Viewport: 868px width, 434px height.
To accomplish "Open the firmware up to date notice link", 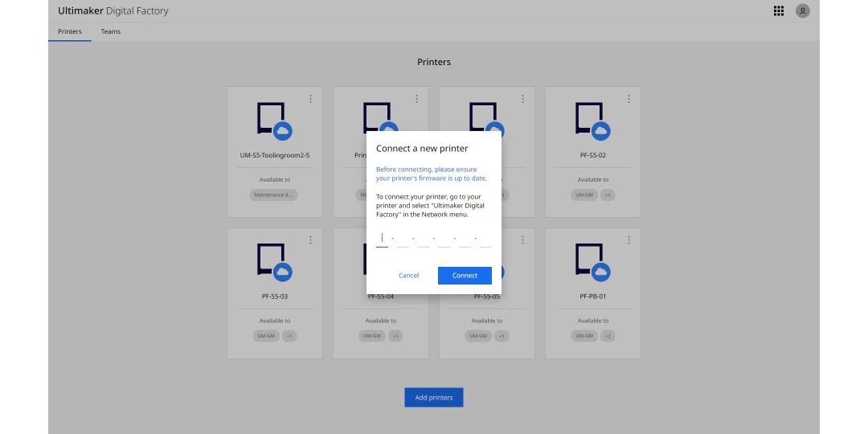I will [432, 174].
